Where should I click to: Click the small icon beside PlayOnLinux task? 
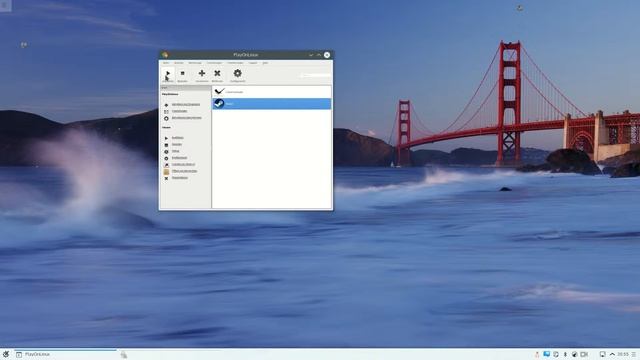tap(124, 355)
